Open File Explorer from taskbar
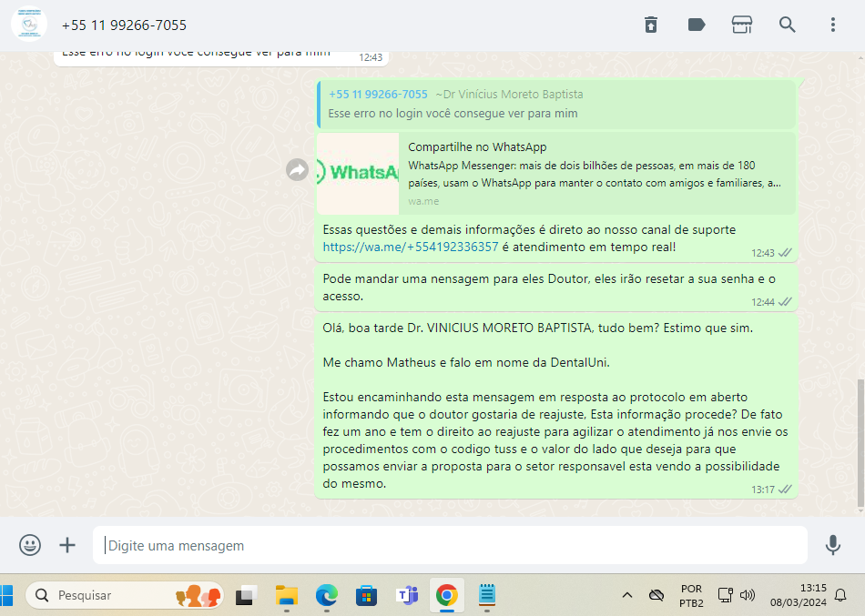Image resolution: width=865 pixels, height=616 pixels. tap(286, 596)
